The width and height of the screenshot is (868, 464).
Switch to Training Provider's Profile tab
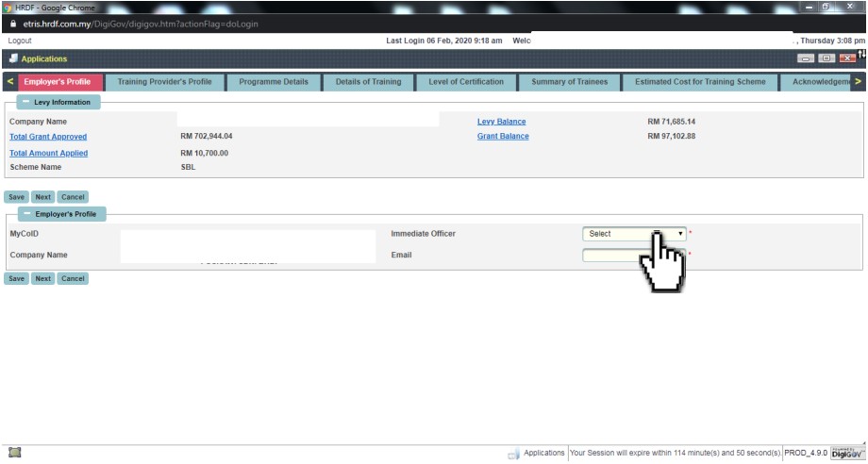point(164,82)
